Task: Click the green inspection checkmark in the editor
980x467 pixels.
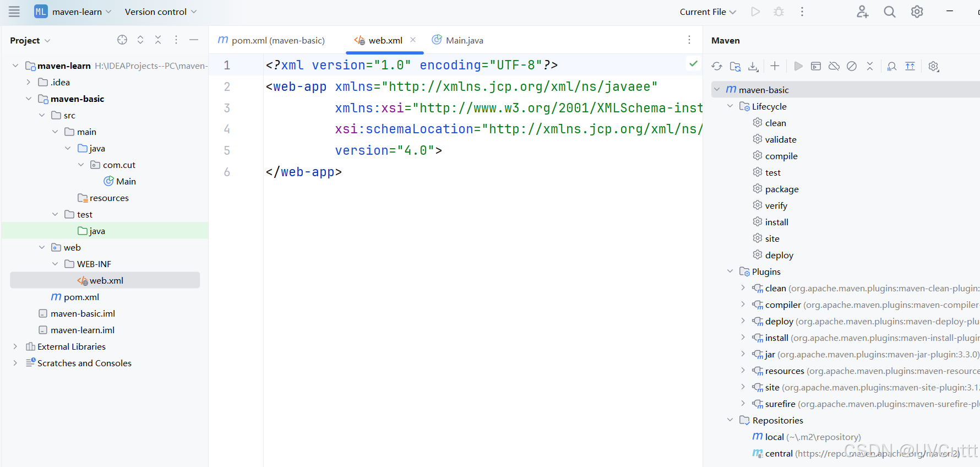Action: (693, 64)
